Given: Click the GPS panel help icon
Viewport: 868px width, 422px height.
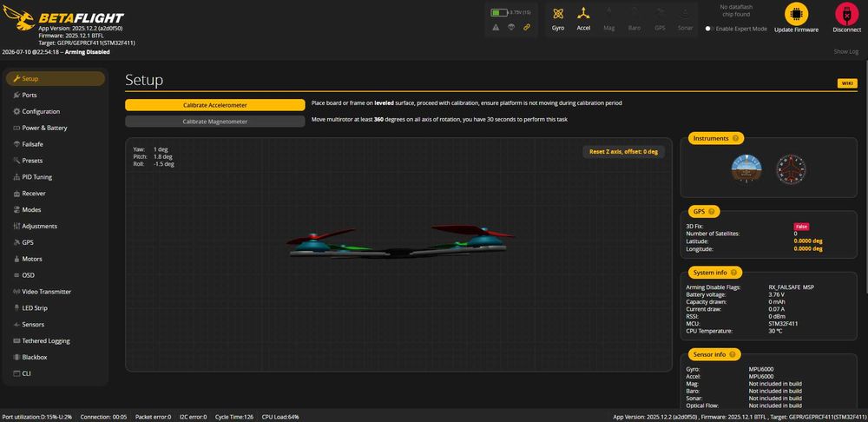Looking at the screenshot, I should click(712, 211).
